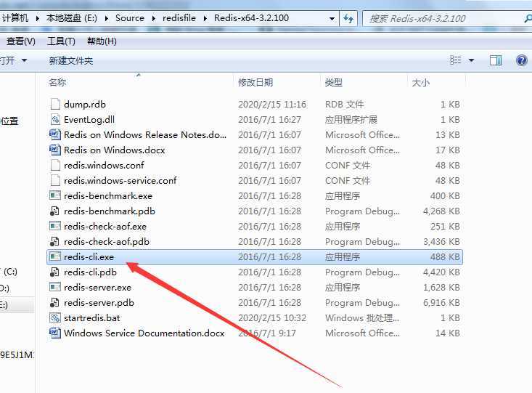
Task: Open the 帮助(H) menu
Action: point(102,41)
